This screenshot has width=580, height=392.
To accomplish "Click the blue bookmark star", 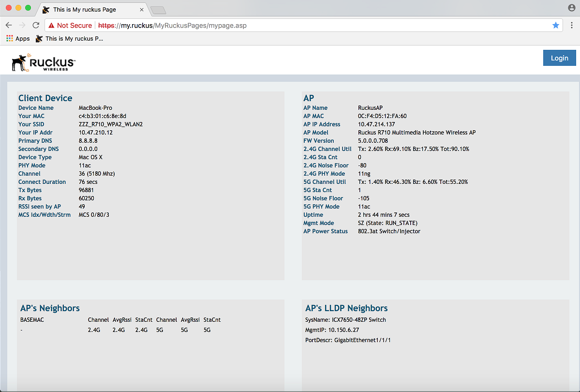I will [x=556, y=25].
